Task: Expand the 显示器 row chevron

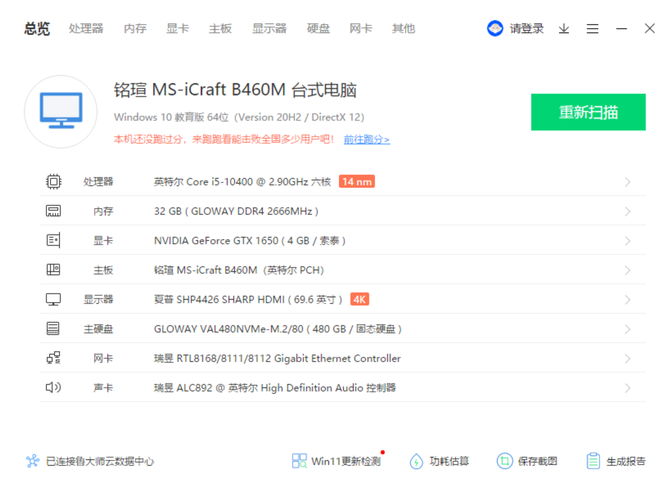Action: (x=628, y=300)
